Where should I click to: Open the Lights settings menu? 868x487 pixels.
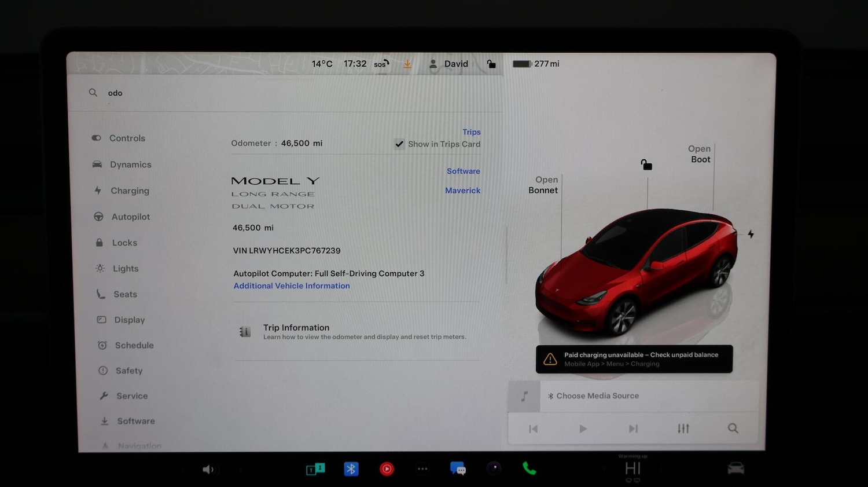pyautogui.click(x=117, y=269)
